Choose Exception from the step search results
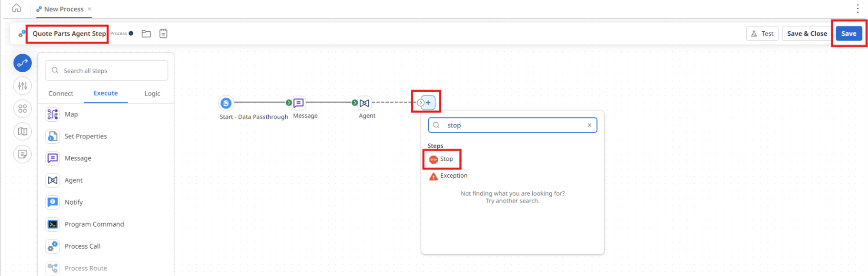This screenshot has height=276, width=868. point(453,176)
